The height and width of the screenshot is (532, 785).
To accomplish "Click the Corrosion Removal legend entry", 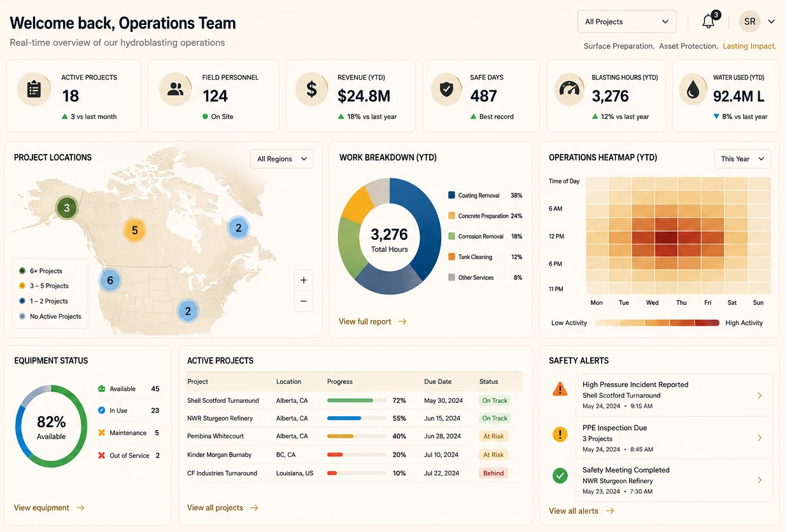I will click(x=485, y=236).
